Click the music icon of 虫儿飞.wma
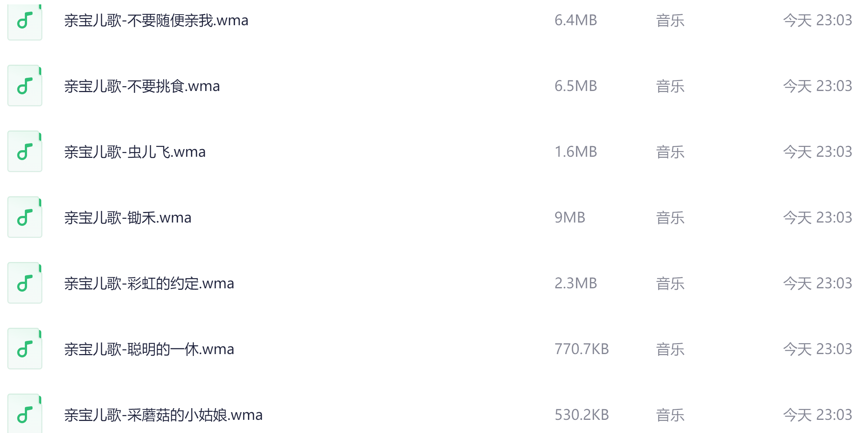868x433 pixels. click(24, 151)
